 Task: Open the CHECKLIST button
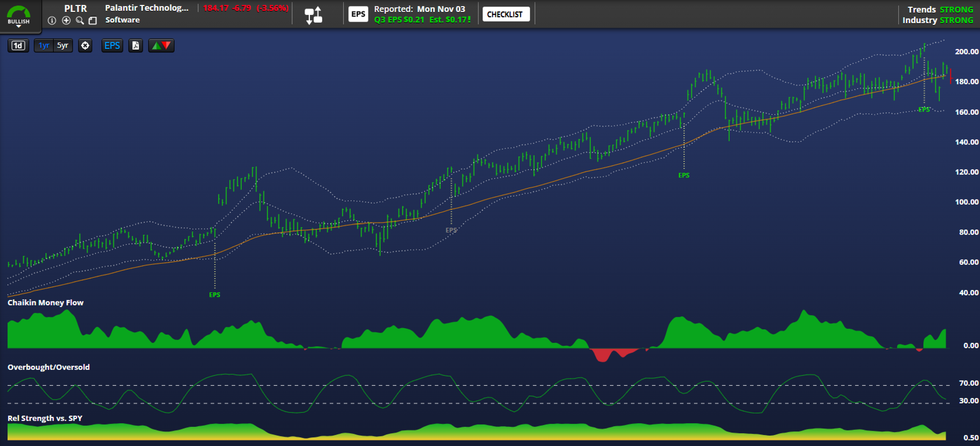point(505,14)
